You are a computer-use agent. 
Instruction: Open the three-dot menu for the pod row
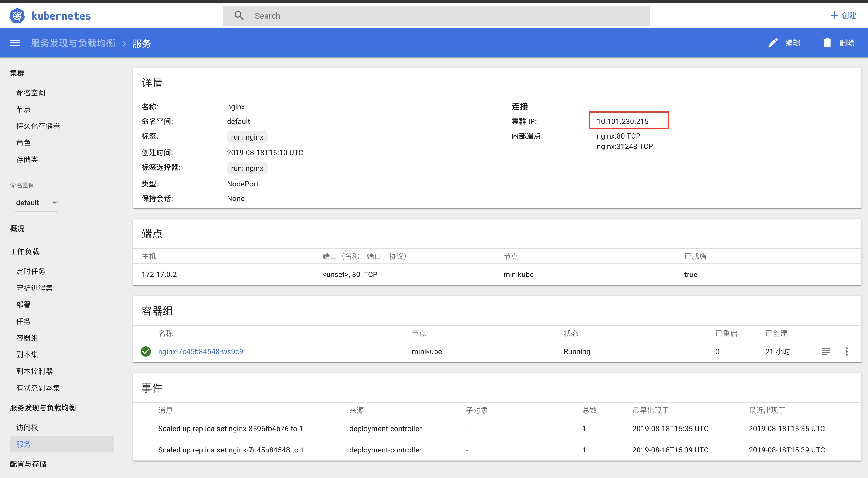847,351
